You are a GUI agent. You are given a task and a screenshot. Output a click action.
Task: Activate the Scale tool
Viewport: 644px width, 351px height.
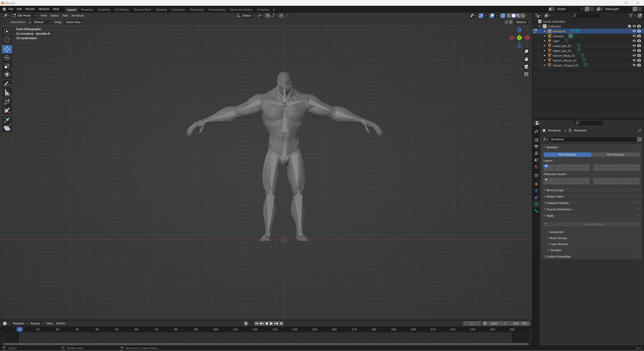pos(7,66)
